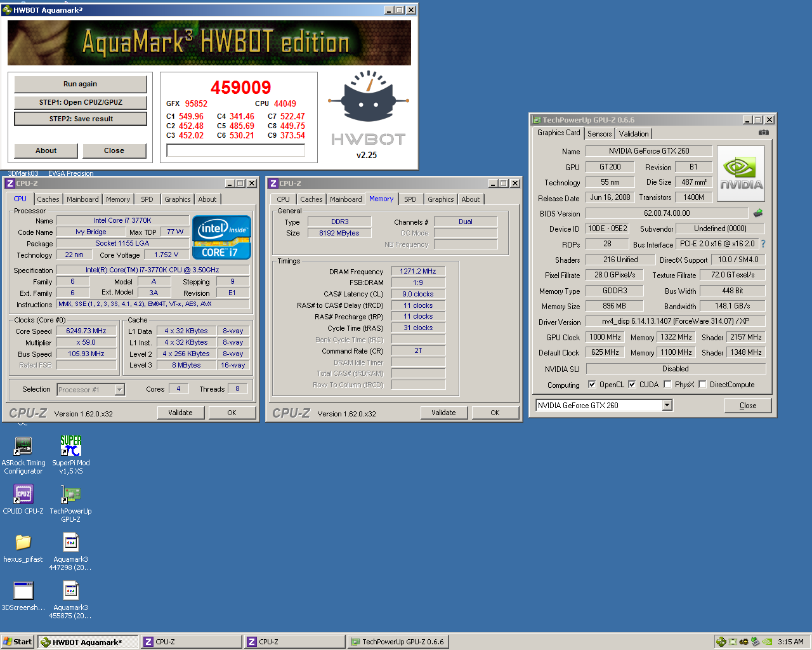The image size is (812, 650).
Task: Click total score 459009
Action: click(x=240, y=88)
